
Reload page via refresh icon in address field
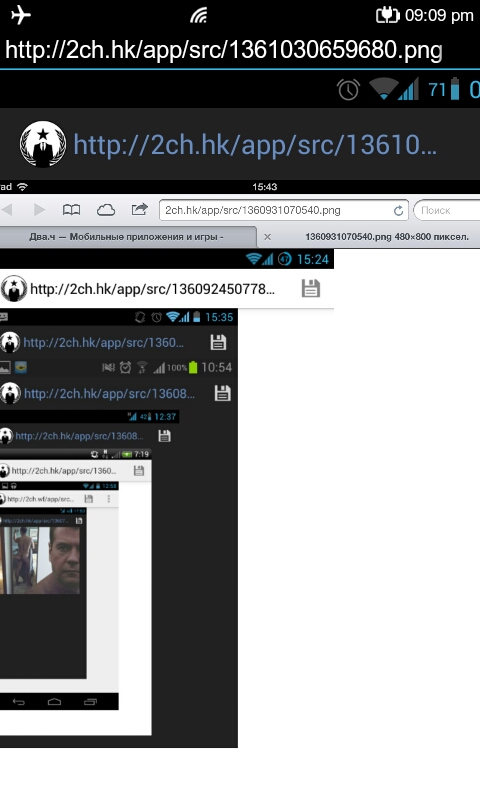[x=398, y=210]
